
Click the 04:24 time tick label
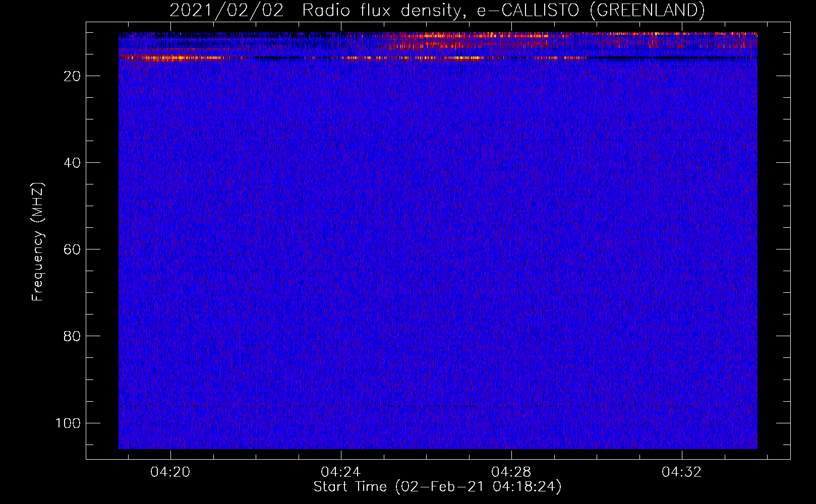click(341, 472)
